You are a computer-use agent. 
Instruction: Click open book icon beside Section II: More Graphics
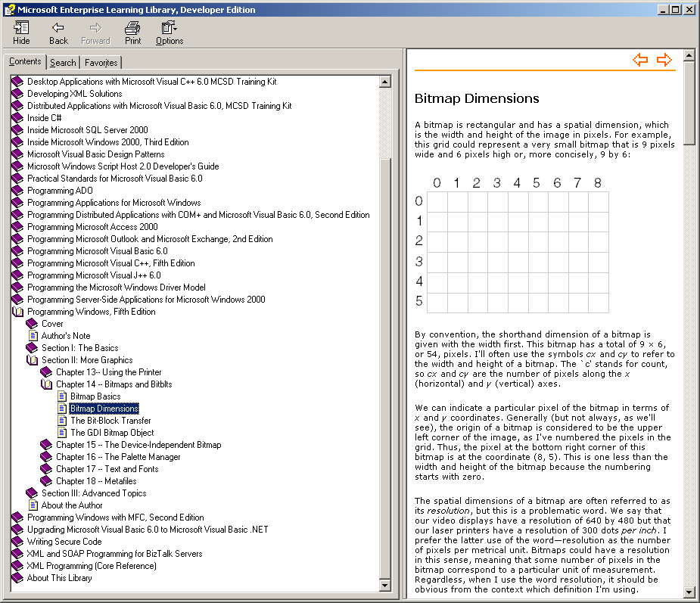(x=32, y=359)
